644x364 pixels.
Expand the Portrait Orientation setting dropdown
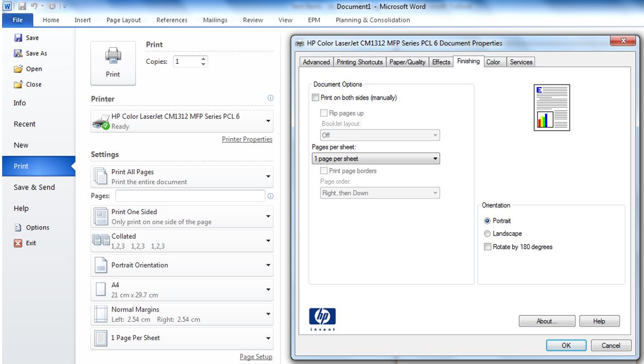point(268,266)
